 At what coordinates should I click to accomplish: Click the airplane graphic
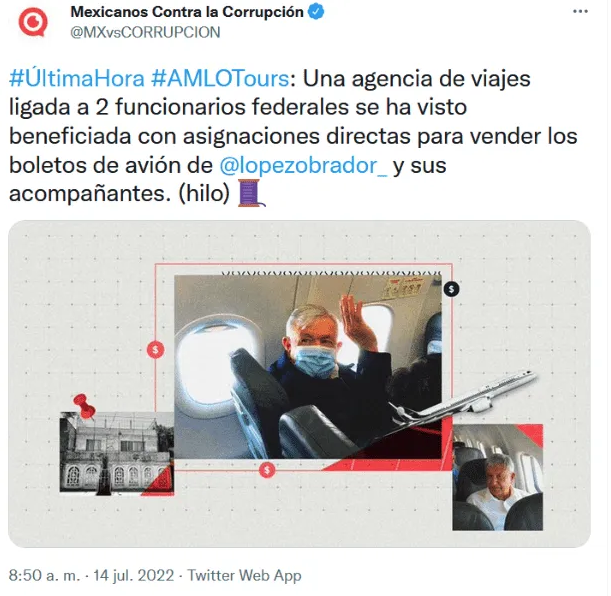tap(464, 397)
